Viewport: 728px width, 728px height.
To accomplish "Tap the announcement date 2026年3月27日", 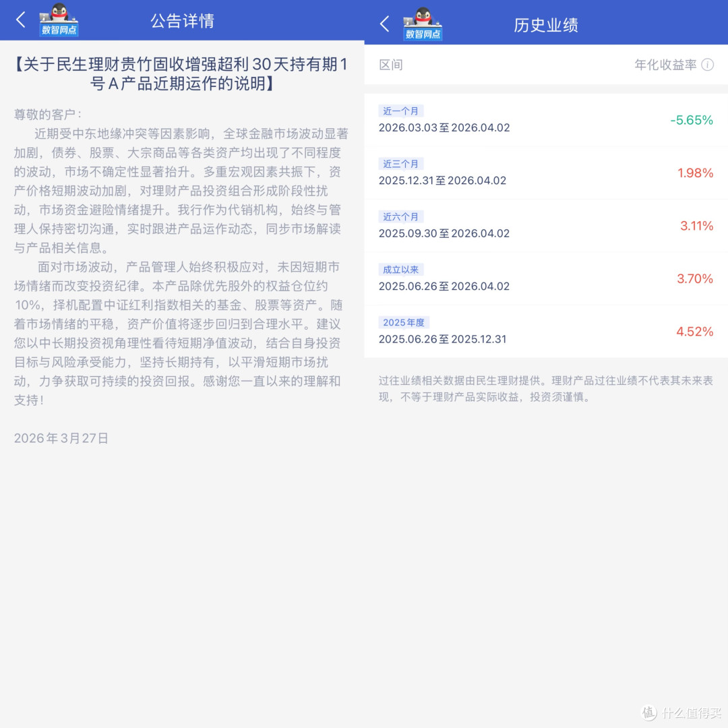I will pos(61,438).
